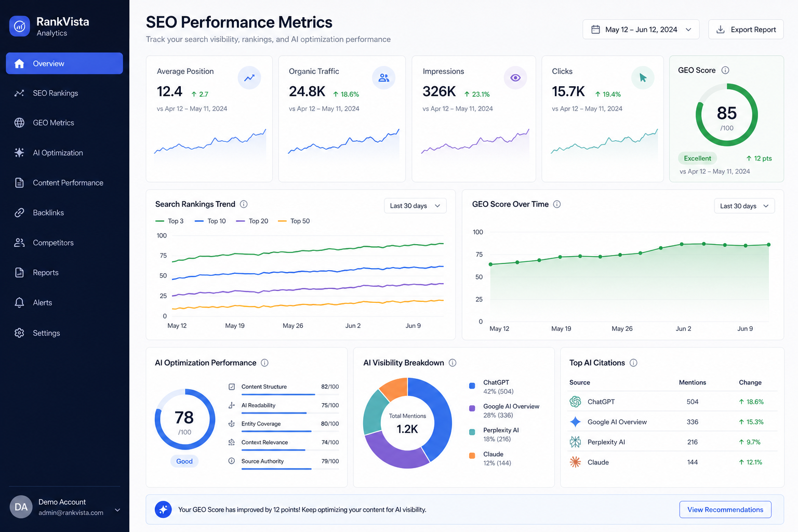Click the Google AI Overview purple legend swatch
798x532 pixels.
pos(472,408)
